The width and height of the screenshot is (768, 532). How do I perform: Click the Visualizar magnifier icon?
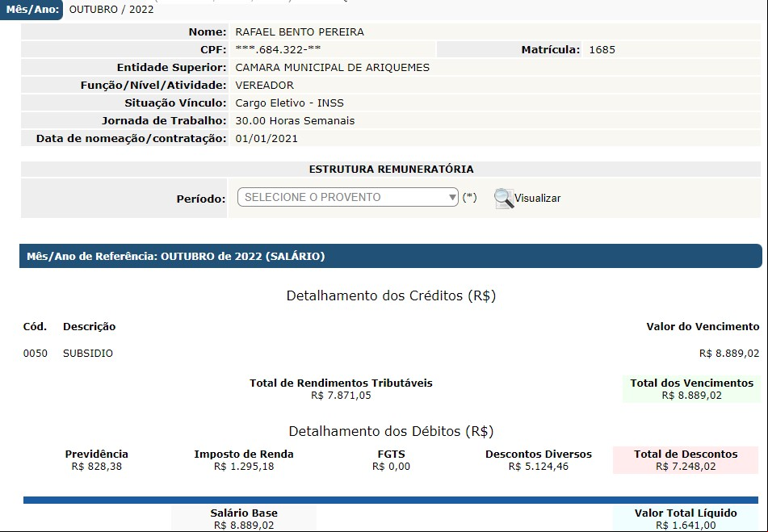tap(503, 199)
